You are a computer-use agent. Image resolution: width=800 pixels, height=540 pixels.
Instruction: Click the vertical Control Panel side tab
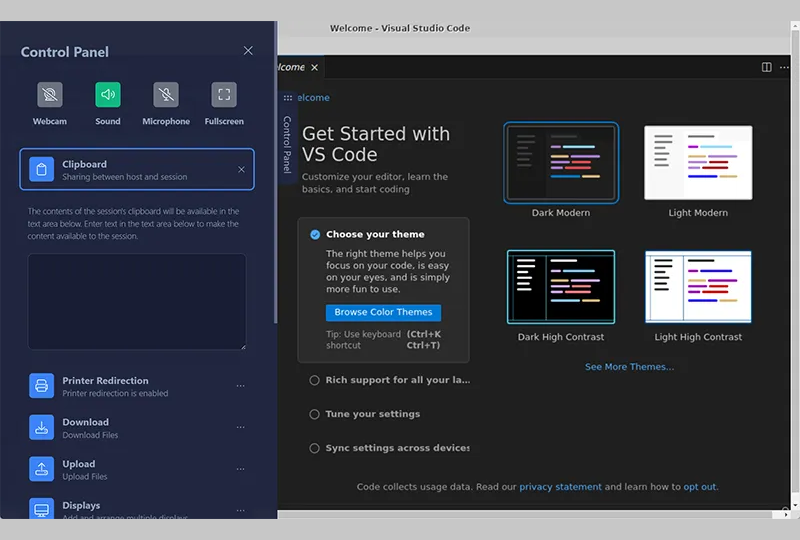287,144
